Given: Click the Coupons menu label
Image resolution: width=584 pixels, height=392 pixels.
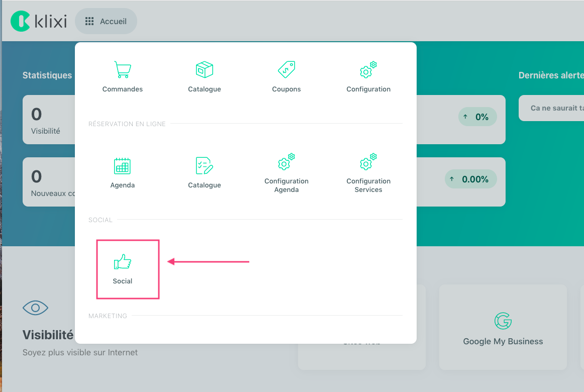Looking at the screenshot, I should (x=286, y=89).
